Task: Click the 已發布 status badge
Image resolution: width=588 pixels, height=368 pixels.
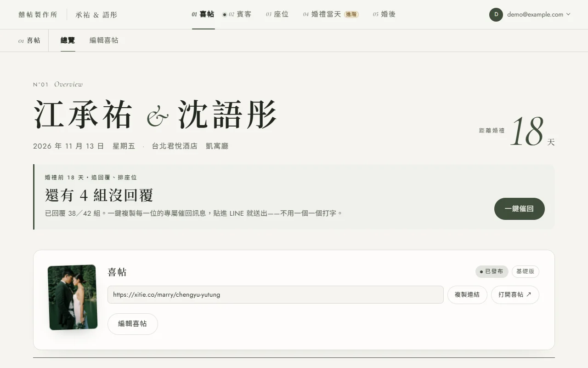Action: click(x=492, y=271)
